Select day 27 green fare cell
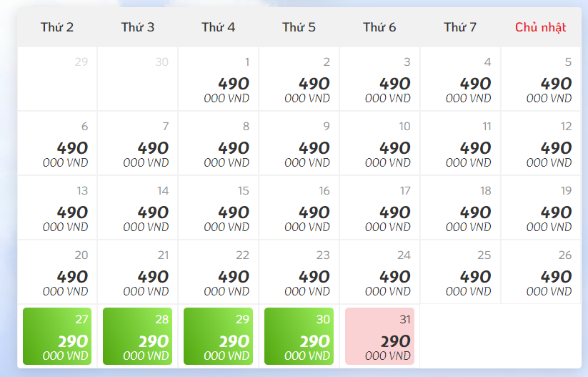The image size is (588, 377). coord(57,336)
